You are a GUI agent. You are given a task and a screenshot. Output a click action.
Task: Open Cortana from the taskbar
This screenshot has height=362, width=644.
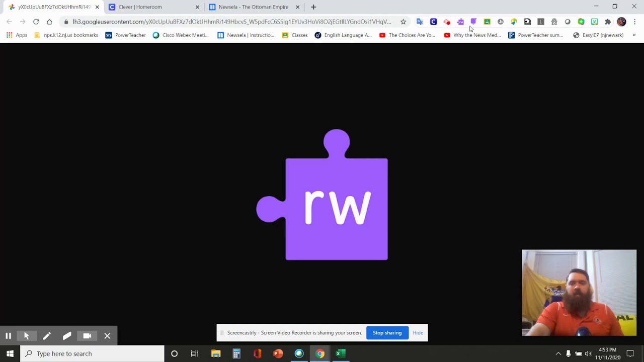(x=174, y=353)
